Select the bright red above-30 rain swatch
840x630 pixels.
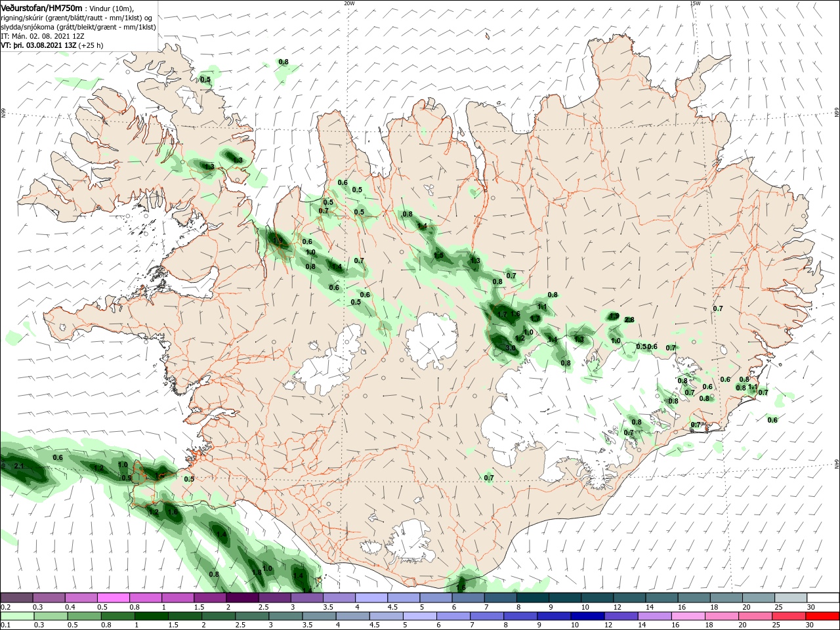(x=822, y=616)
